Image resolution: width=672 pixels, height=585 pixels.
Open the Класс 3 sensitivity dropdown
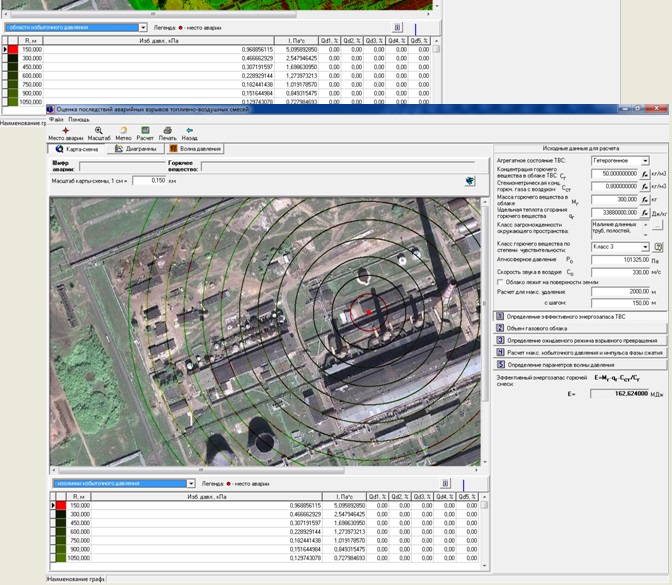point(645,245)
